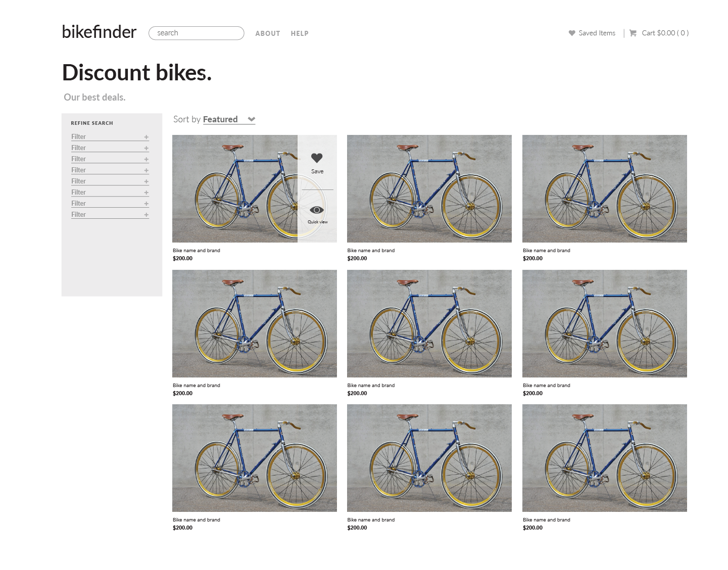Click the heart icon beside Saved Items
The height and width of the screenshot is (570, 728).
(x=572, y=33)
